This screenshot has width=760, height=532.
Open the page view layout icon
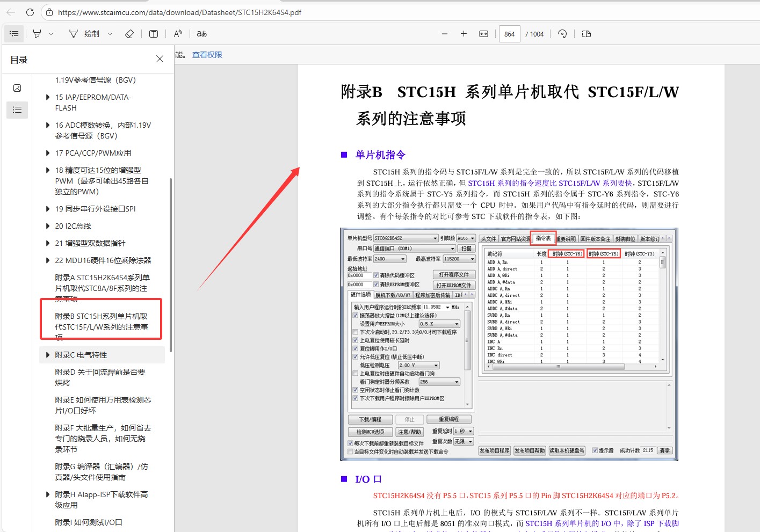coord(586,33)
